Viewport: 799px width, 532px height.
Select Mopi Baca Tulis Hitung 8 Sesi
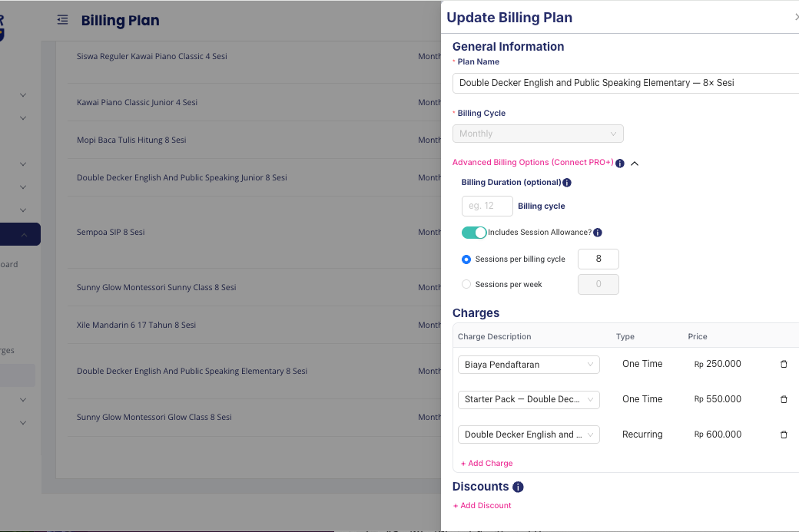[131, 140]
